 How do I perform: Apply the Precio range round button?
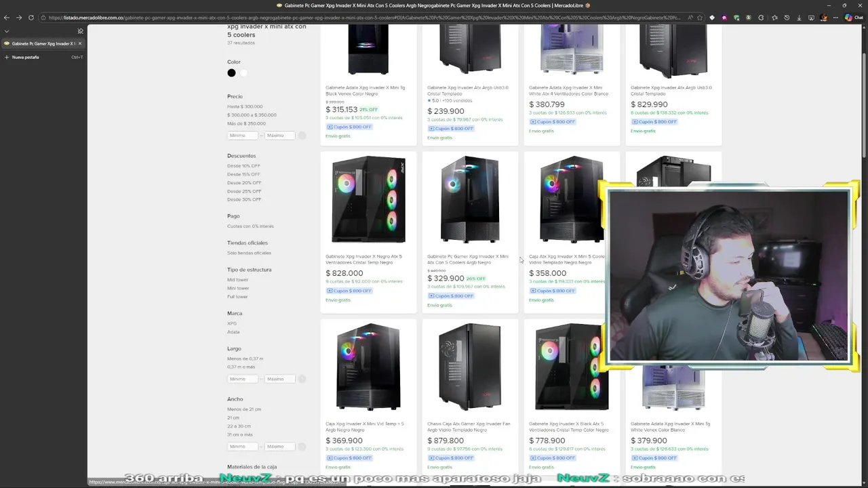point(302,136)
